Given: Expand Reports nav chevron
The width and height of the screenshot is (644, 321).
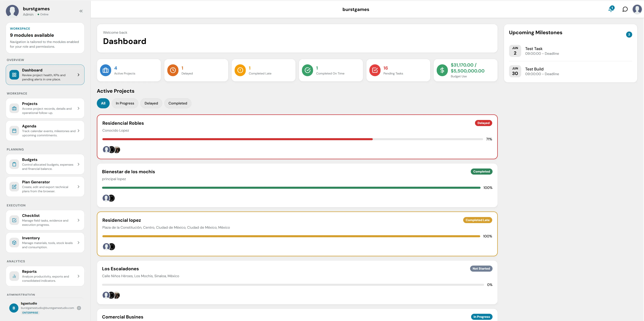Looking at the screenshot, I should [x=78, y=276].
